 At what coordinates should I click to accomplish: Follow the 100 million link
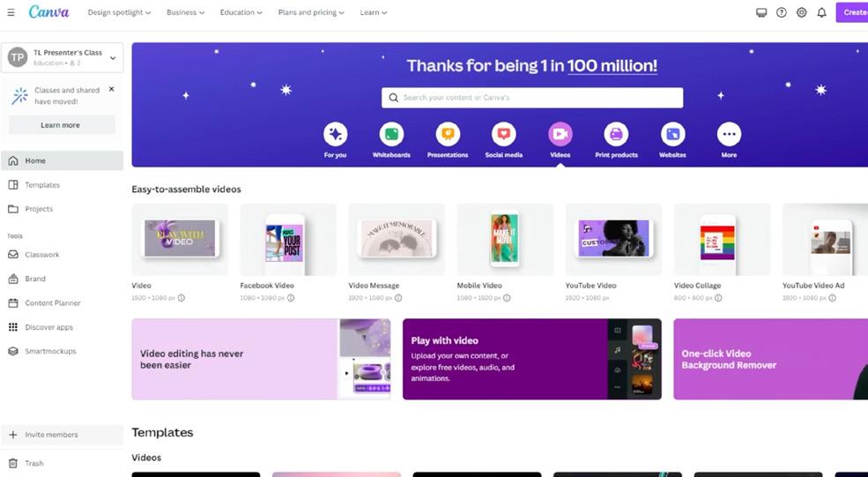pyautogui.click(x=612, y=66)
